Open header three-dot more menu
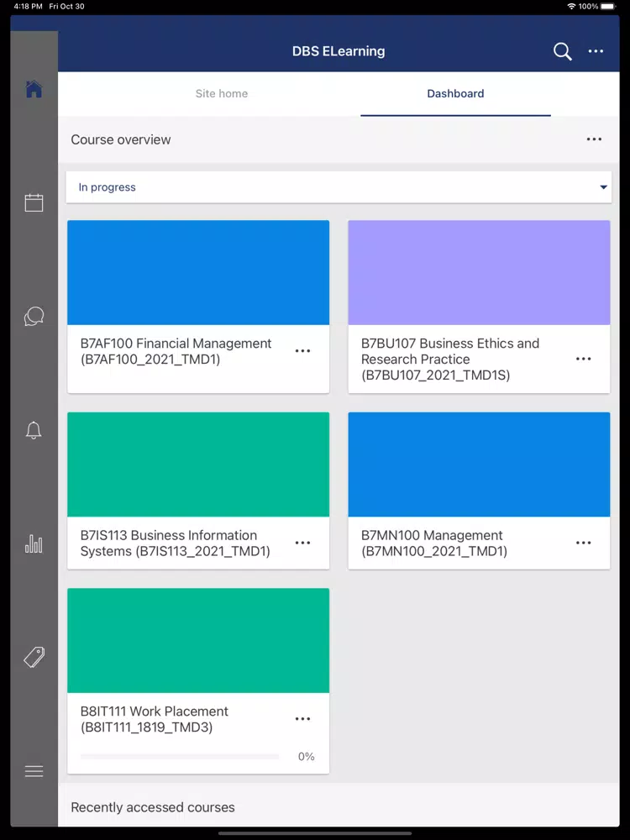Viewport: 630px width, 840px height. [x=596, y=51]
